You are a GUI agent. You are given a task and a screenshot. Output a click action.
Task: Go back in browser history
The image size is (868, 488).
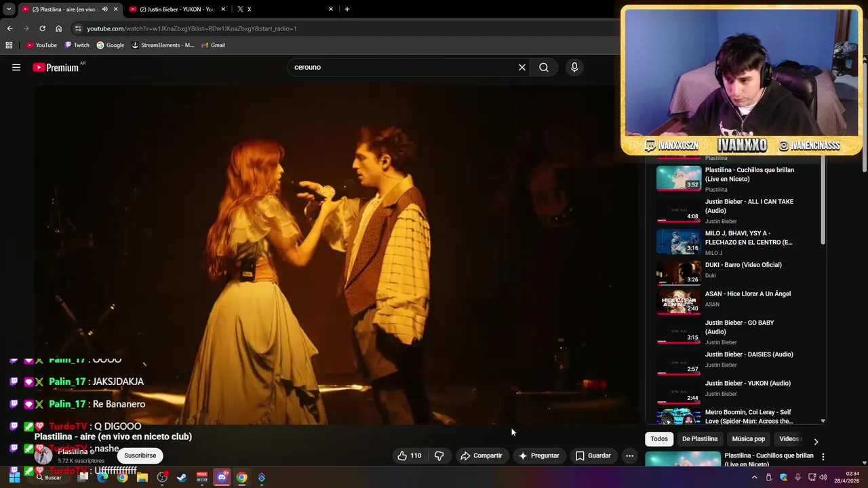tap(9, 28)
